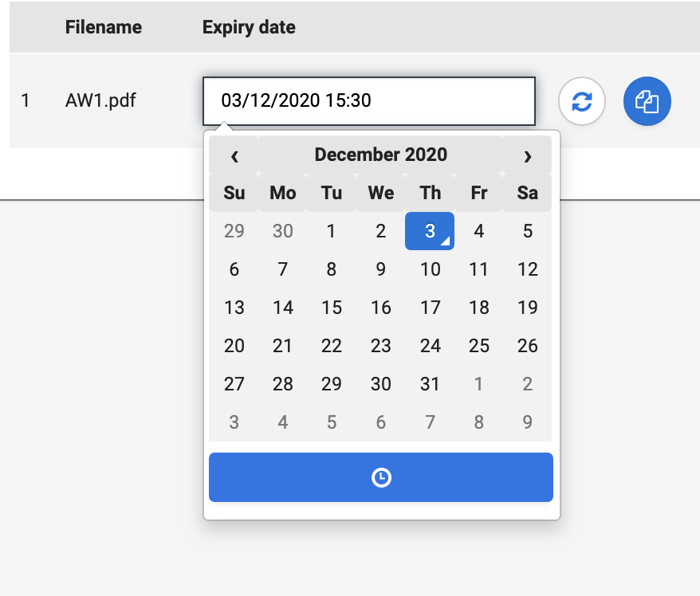
Task: Click the Expiry date column header
Action: pyautogui.click(x=249, y=27)
